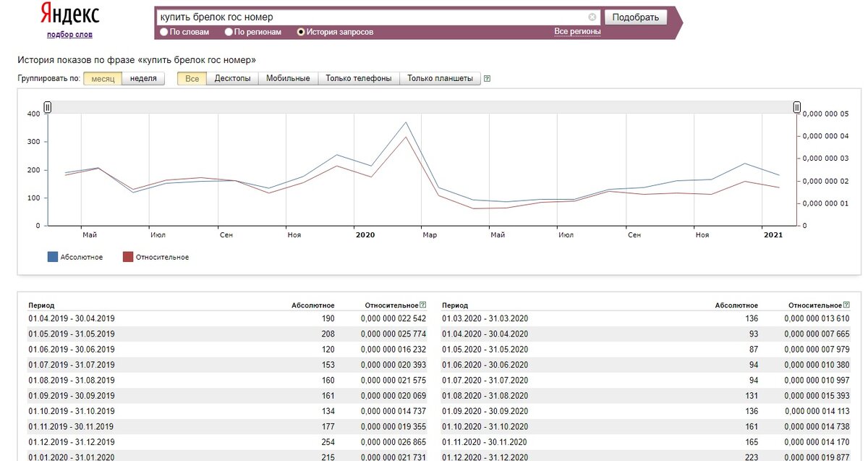Select period 01.03.2020 - 31.03.2020
Image resolution: width=868 pixels, height=461 pixels.
(485, 318)
